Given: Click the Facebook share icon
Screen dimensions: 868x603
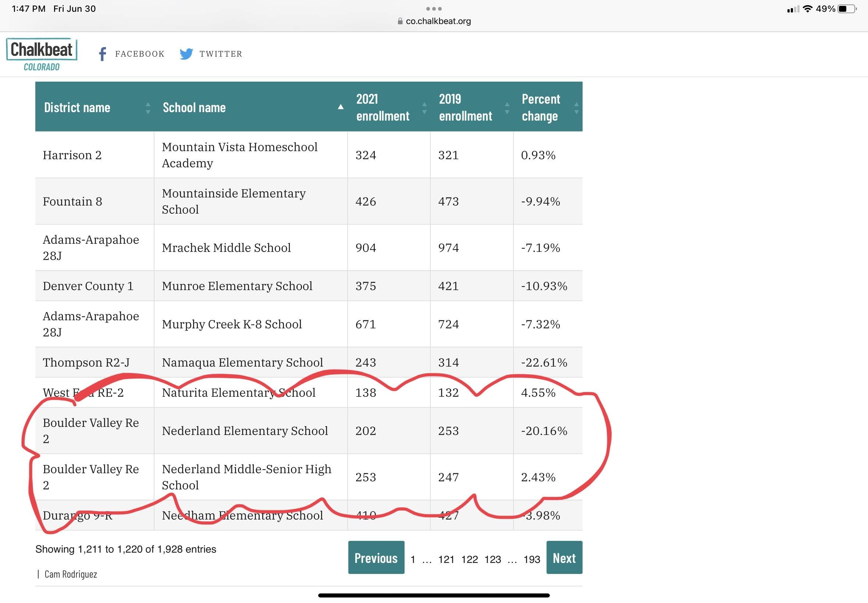Looking at the screenshot, I should tap(102, 54).
